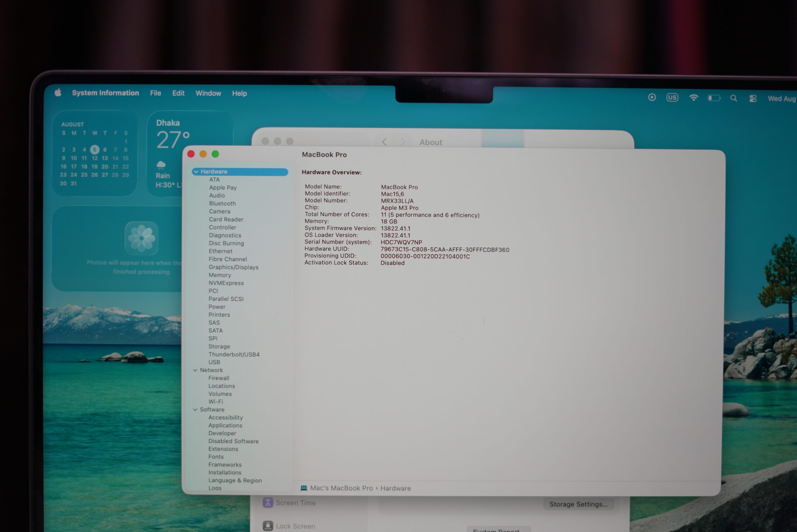Click the highlighted date 5 in calendar widget

95,150
